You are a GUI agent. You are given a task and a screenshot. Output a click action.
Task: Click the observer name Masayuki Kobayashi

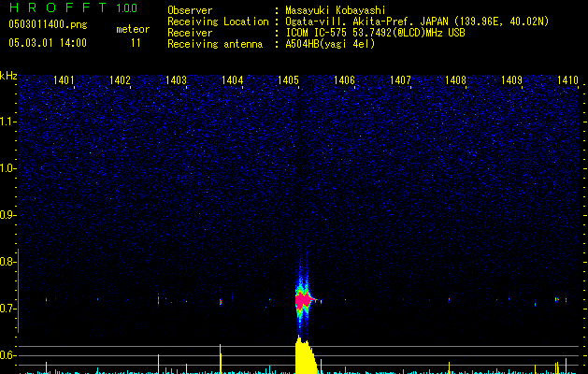pos(336,10)
